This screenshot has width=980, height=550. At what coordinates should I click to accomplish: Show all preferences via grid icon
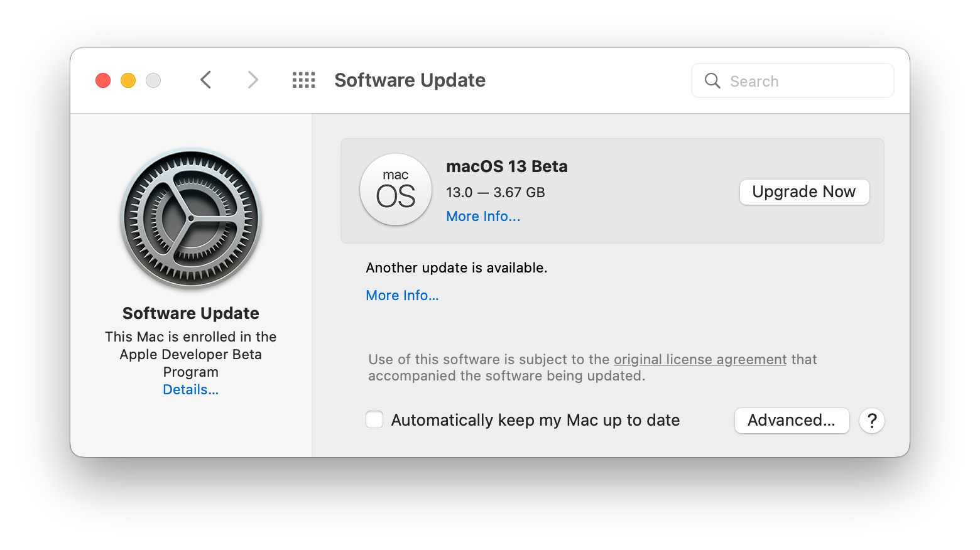click(x=304, y=80)
